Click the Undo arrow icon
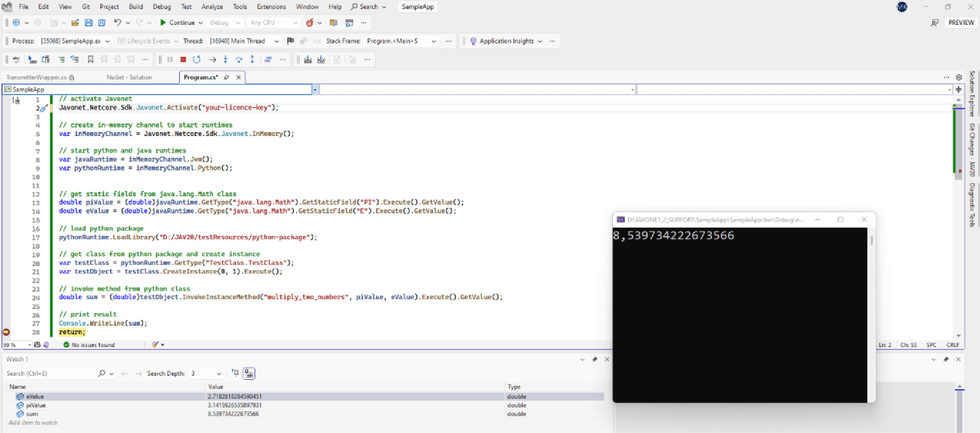Image resolution: width=980 pixels, height=433 pixels. click(x=117, y=22)
